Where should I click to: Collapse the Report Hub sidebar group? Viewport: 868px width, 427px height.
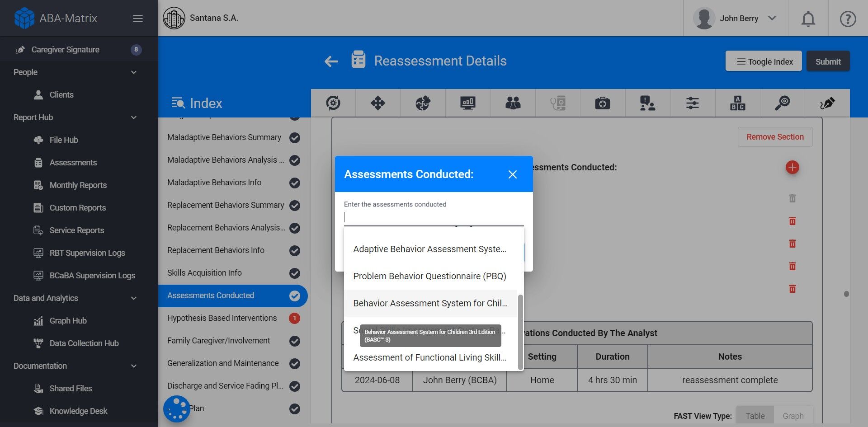(x=134, y=117)
